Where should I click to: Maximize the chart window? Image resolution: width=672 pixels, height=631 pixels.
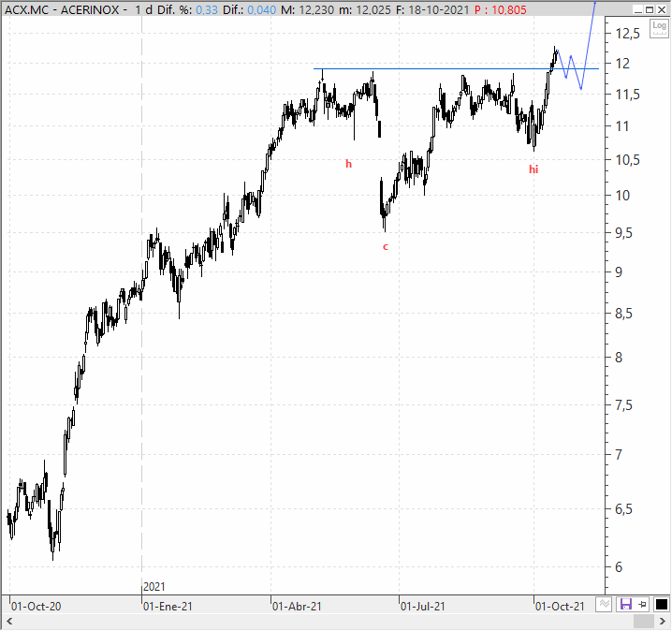point(650,9)
